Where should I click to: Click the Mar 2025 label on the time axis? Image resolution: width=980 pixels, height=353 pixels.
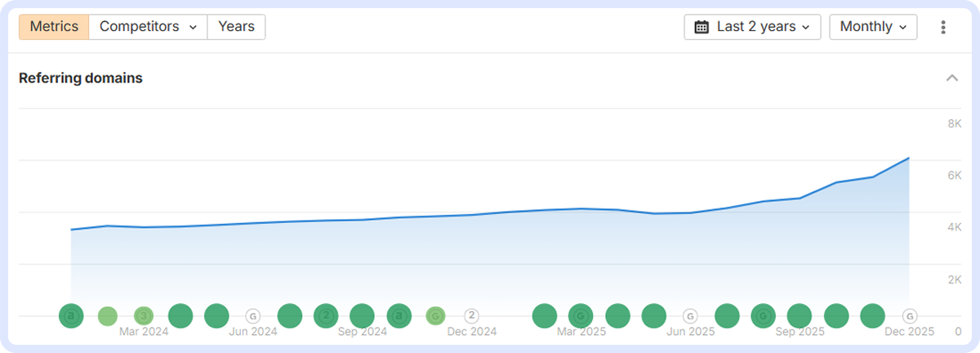click(x=581, y=332)
